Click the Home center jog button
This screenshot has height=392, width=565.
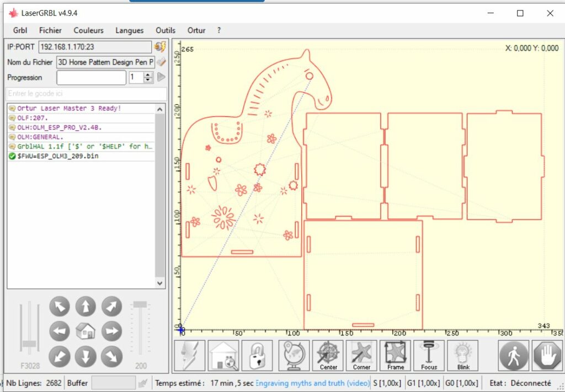point(86,331)
